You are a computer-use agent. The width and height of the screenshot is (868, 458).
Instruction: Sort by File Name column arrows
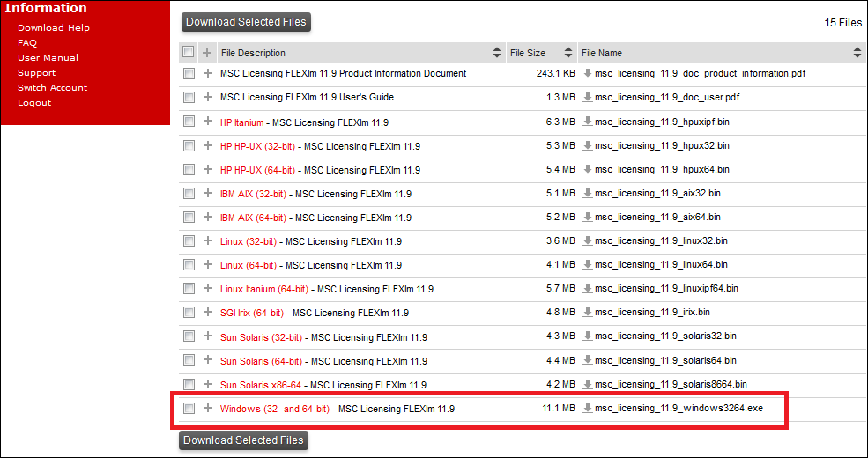[x=857, y=53]
